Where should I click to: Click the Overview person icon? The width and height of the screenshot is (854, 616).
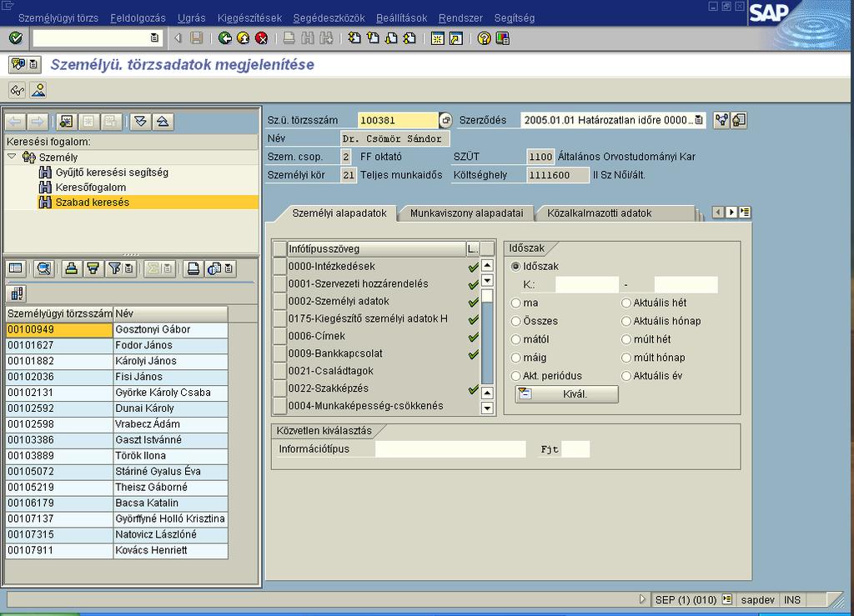pos(38,90)
